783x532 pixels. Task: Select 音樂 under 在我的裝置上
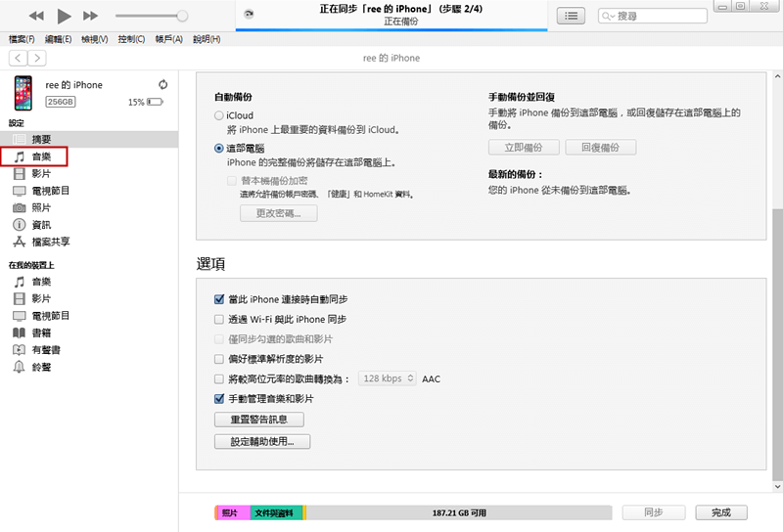click(x=89, y=282)
